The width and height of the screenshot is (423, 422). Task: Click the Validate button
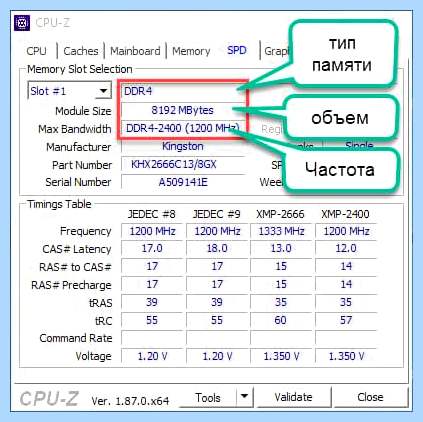(x=293, y=397)
